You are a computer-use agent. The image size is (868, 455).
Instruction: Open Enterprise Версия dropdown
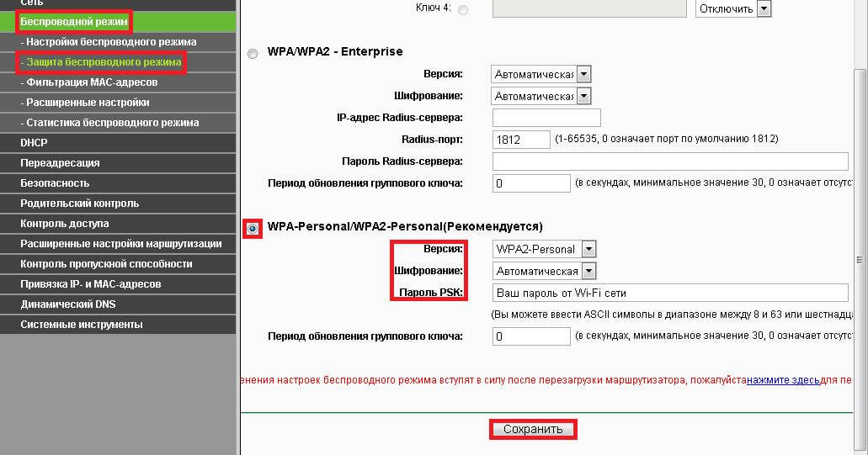point(541,74)
